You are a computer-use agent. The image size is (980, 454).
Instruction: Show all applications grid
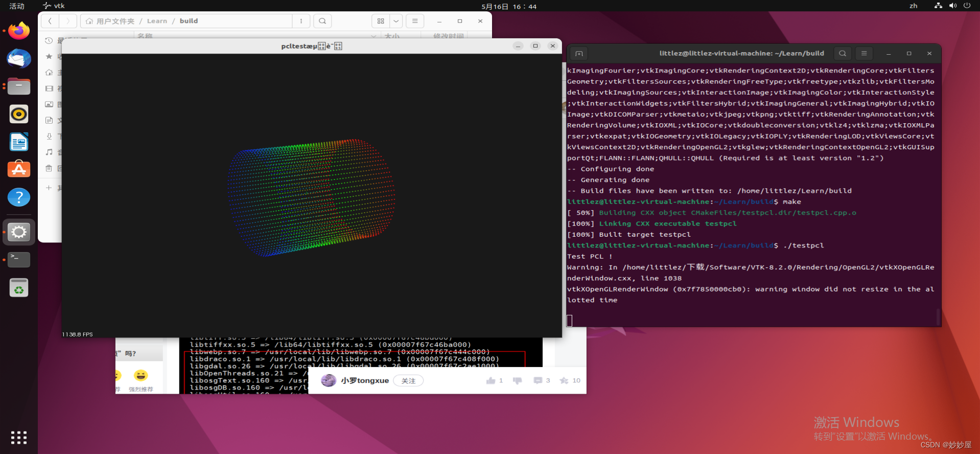point(19,438)
